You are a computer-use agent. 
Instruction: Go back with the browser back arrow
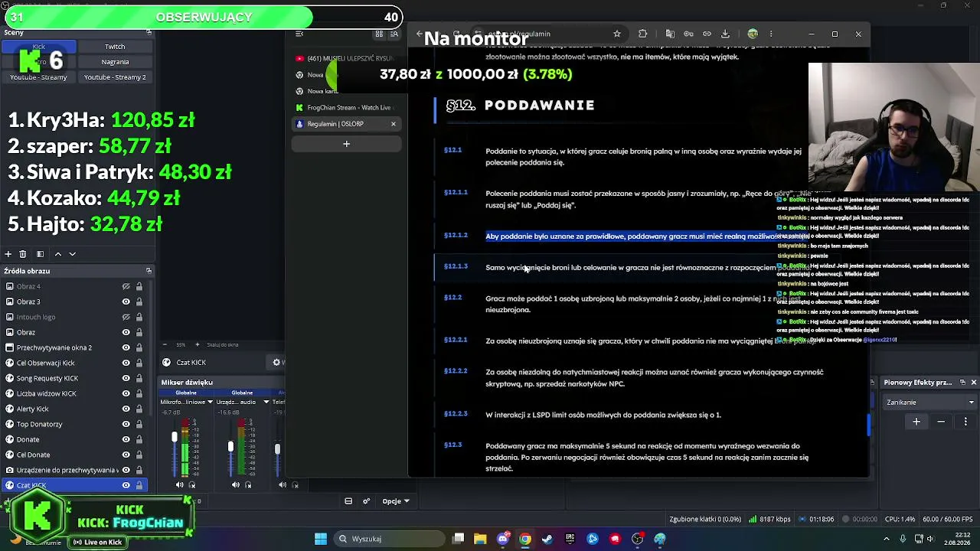coord(419,34)
